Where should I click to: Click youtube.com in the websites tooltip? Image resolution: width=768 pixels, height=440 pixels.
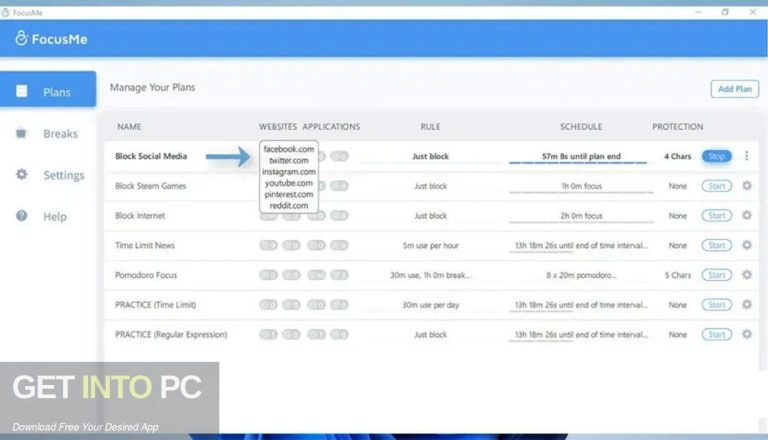[288, 183]
